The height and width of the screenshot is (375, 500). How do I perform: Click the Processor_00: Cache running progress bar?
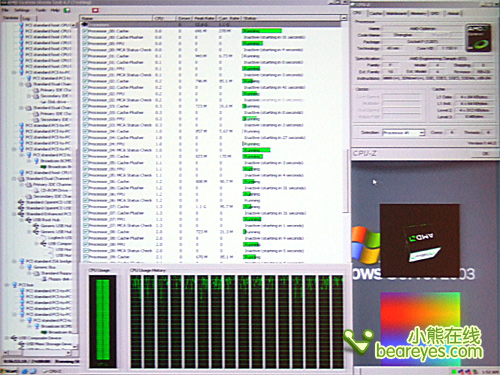[262, 31]
